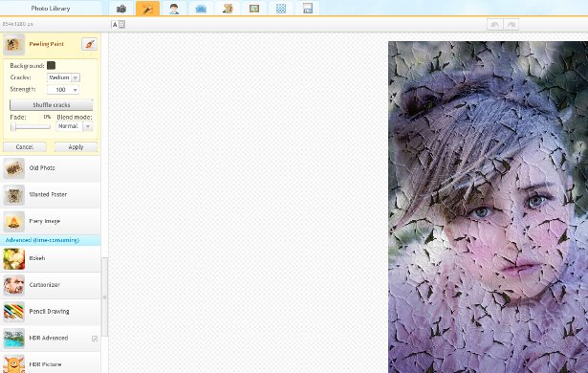Viewport: 588px width, 373px height.
Task: Select the Bokeh effect
Action: pyautogui.click(x=51, y=258)
